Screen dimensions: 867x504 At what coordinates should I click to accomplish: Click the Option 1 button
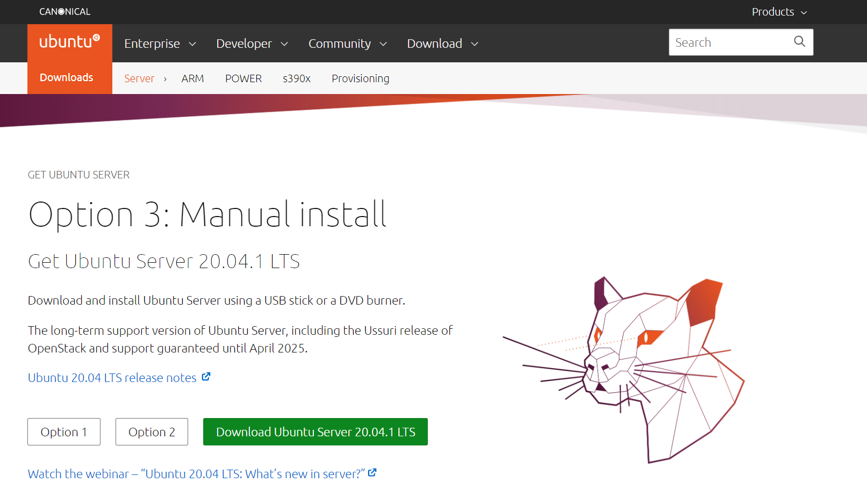pyautogui.click(x=64, y=431)
